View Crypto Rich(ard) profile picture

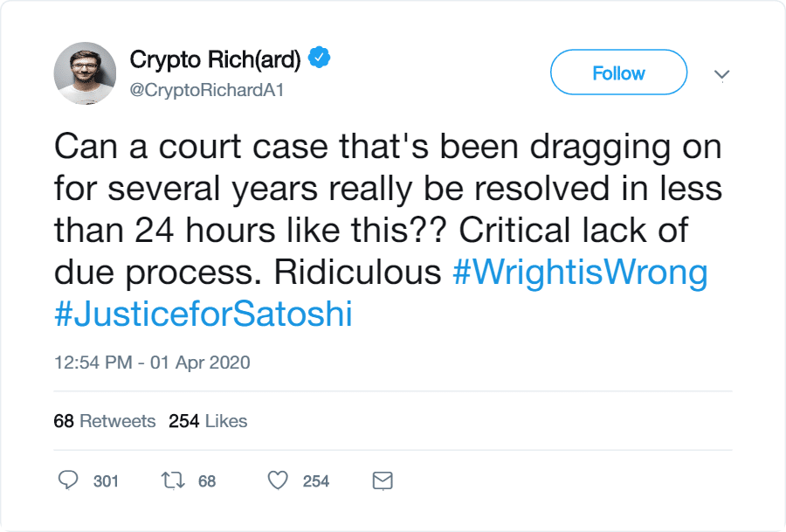pos(85,73)
